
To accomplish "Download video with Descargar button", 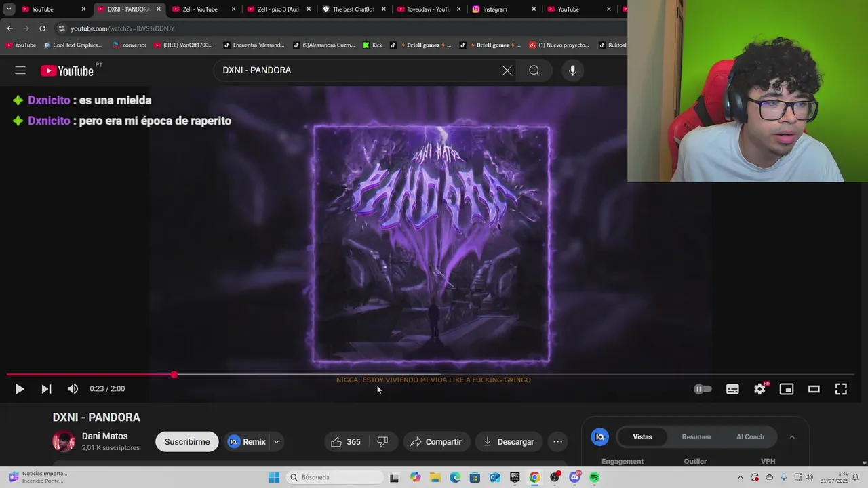I will 509,442.
